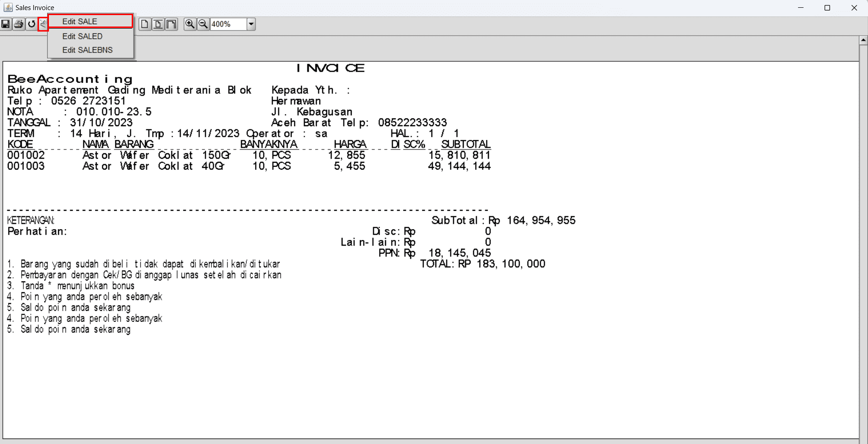The image size is (868, 444).
Task: Click the Reload report icon
Action: coord(32,24)
